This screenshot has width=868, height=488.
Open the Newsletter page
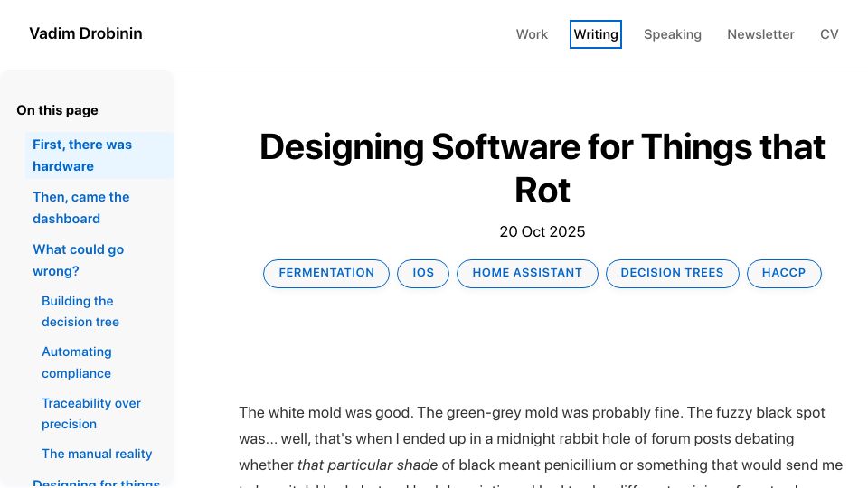(760, 34)
